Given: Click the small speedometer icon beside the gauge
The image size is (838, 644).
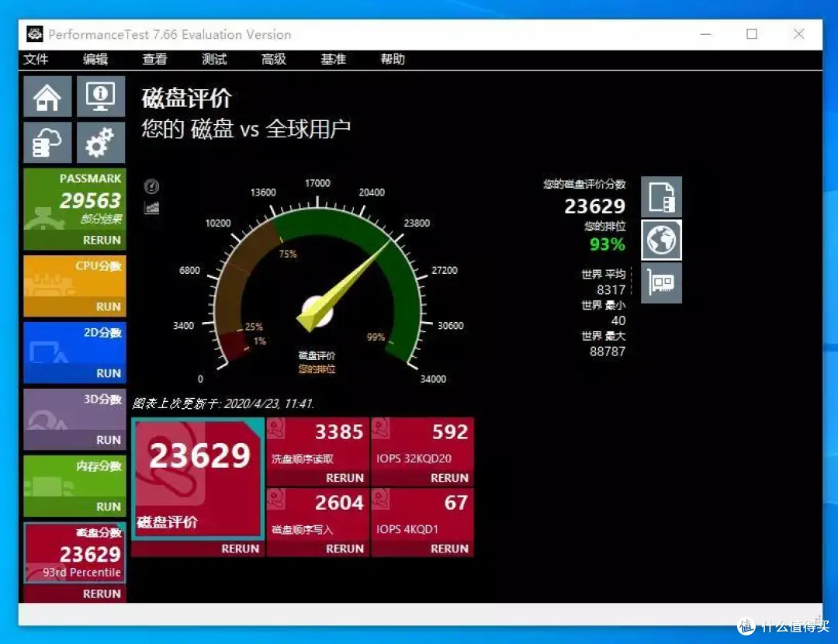Looking at the screenshot, I should 151,186.
